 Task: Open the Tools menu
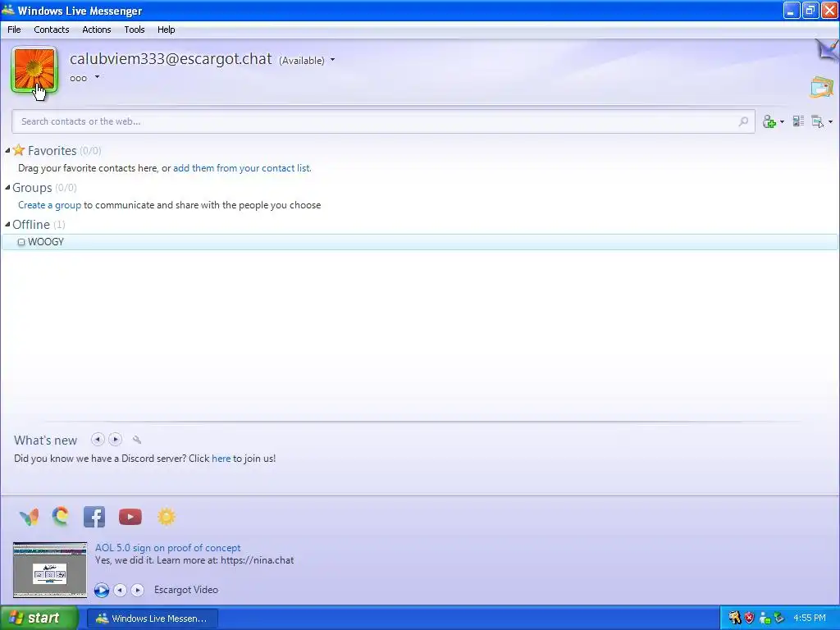click(135, 30)
